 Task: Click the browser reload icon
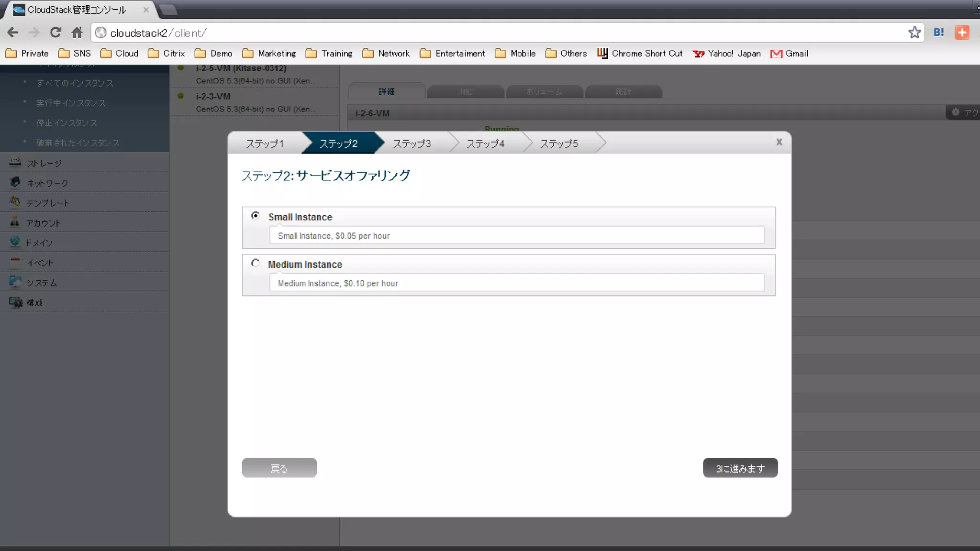56,33
